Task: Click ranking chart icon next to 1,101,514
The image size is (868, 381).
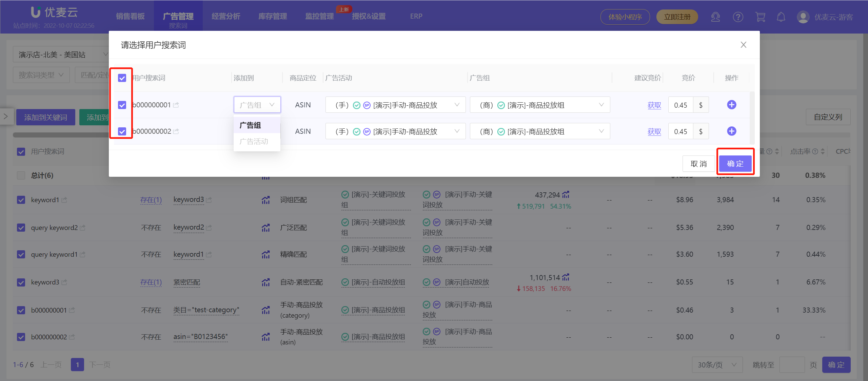Action: [566, 277]
